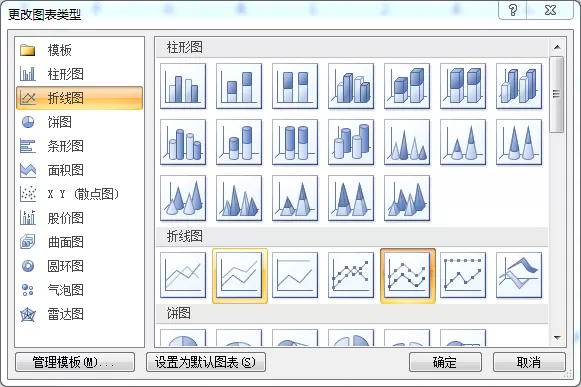Select the 3-D line chart
The image size is (581, 387).
[x=519, y=275]
